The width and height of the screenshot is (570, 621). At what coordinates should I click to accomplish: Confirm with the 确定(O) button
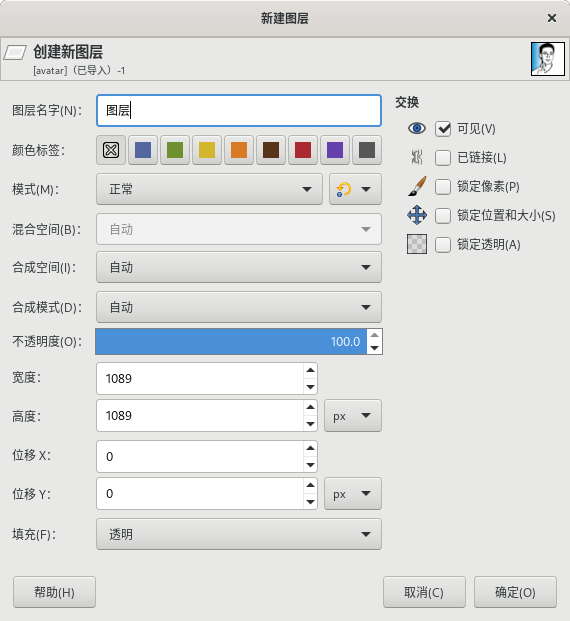(515, 592)
